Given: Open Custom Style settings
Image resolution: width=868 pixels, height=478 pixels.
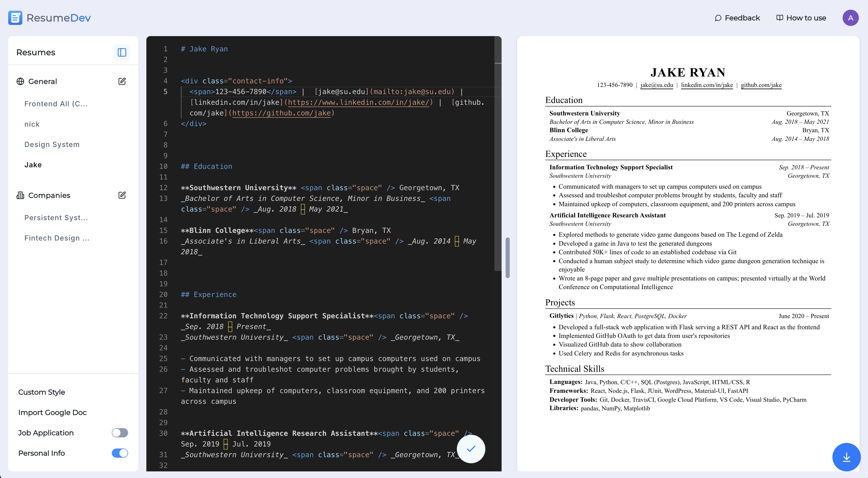Looking at the screenshot, I should 41,392.
